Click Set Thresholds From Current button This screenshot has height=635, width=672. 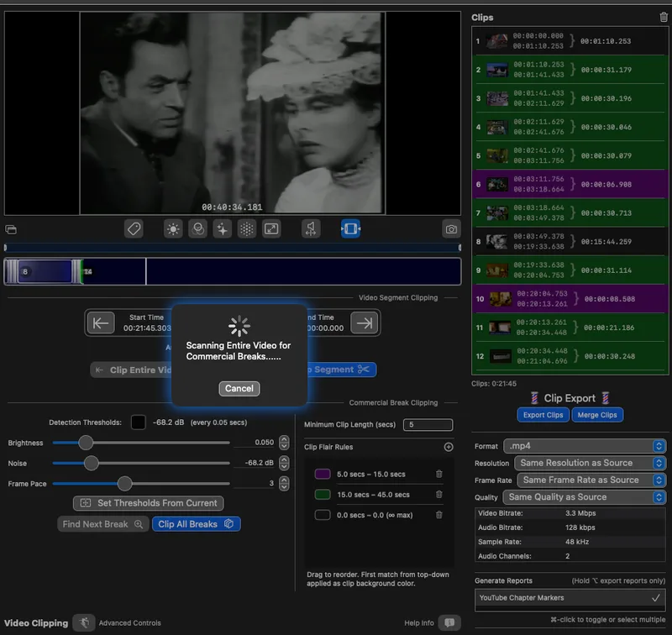[149, 503]
